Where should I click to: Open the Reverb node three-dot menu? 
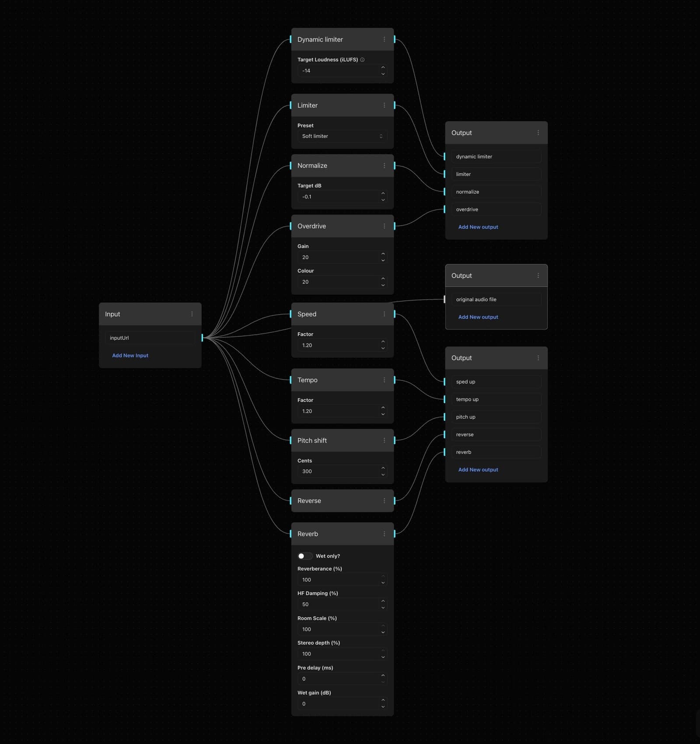pos(384,534)
